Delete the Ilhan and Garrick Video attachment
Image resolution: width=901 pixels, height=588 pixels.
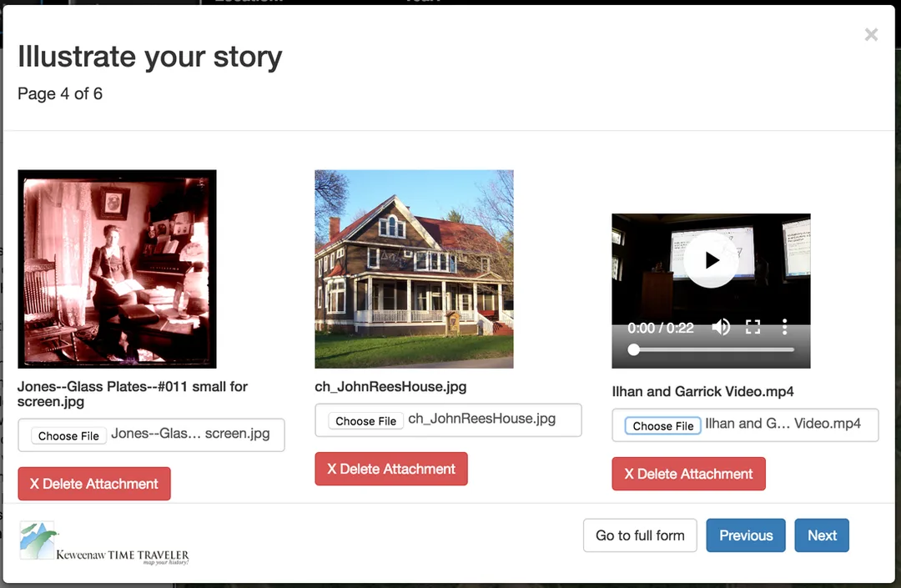(688, 474)
